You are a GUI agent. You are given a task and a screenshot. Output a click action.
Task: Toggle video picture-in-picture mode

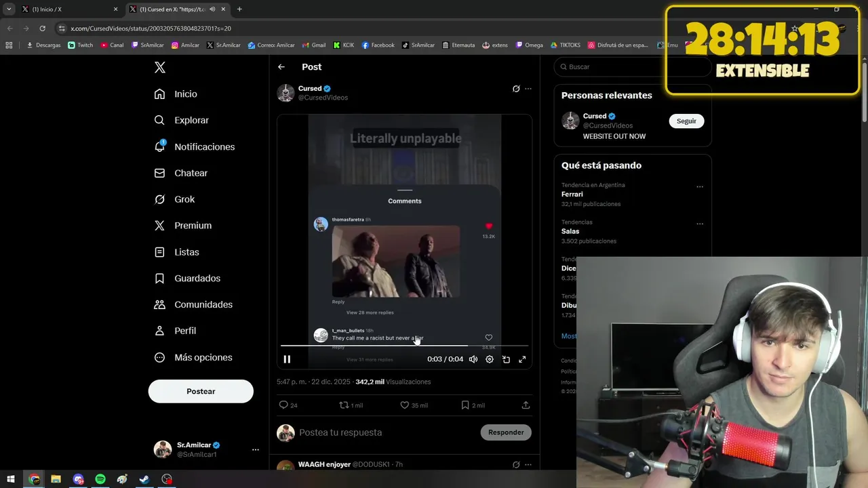point(506,359)
